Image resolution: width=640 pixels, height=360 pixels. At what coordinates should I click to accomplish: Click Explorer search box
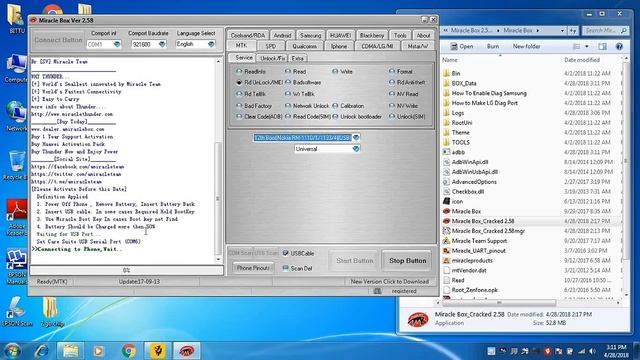tap(604, 31)
